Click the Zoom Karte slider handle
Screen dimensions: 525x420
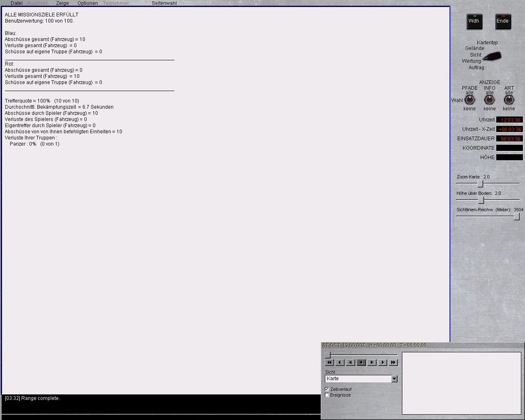[x=480, y=184]
